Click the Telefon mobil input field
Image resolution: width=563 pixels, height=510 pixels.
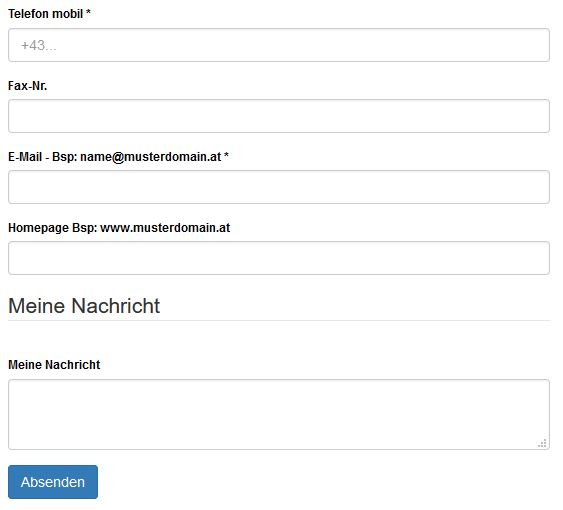279,45
